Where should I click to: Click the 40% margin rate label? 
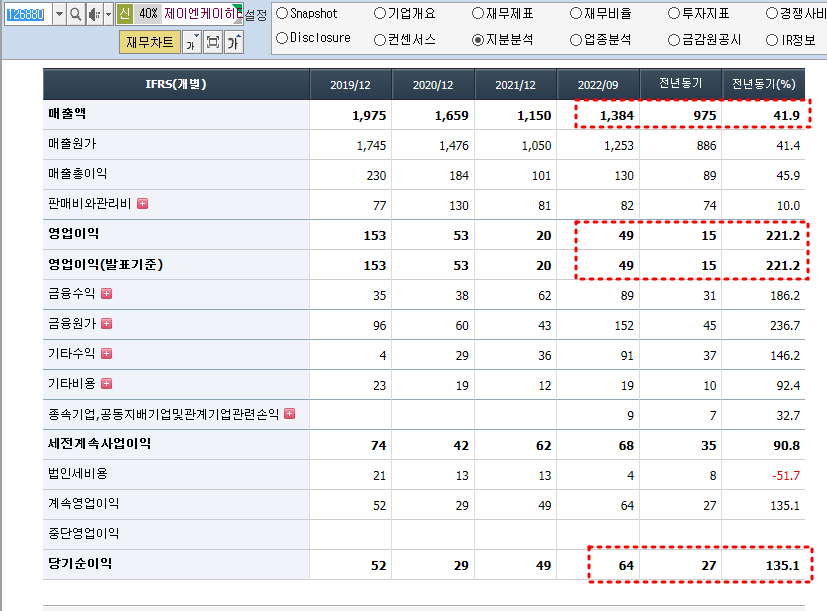(x=148, y=14)
